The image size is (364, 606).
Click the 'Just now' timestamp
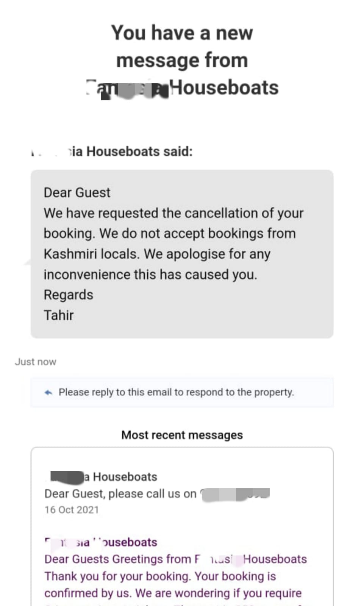pyautogui.click(x=36, y=362)
